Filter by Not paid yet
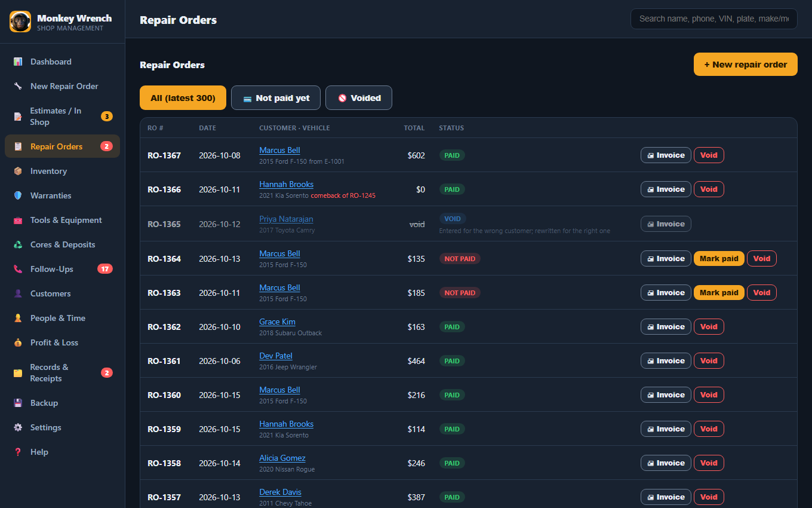 click(276, 98)
